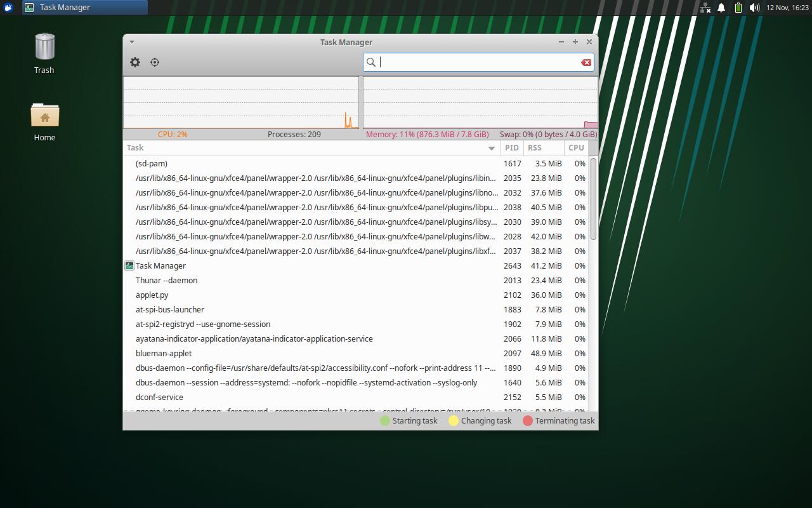This screenshot has width=812, height=508.
Task: Select the ayatana-indicator-application process
Action: coord(356,339)
